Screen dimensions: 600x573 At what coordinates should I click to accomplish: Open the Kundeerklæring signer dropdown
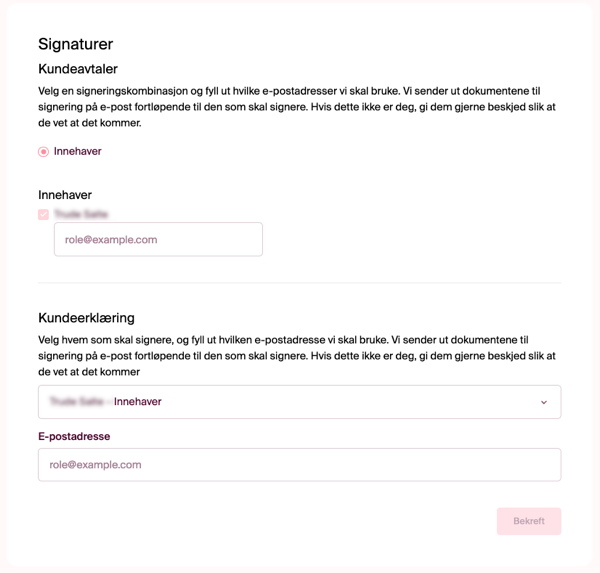(x=299, y=402)
